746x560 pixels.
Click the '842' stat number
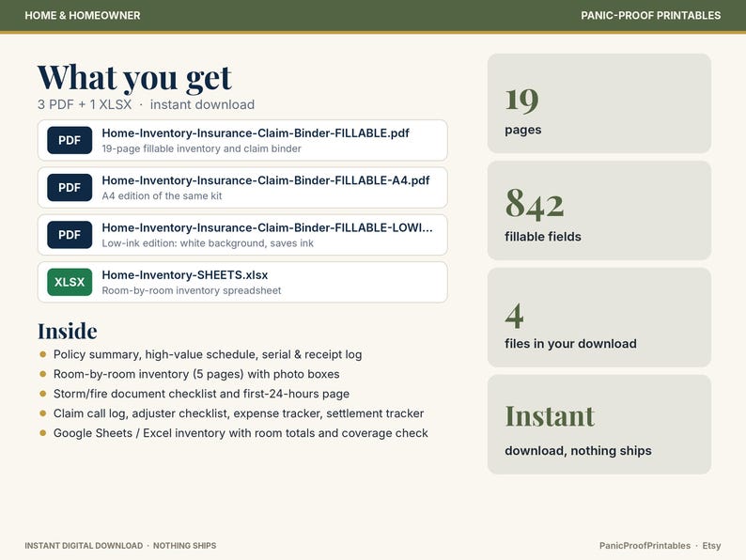[535, 204]
